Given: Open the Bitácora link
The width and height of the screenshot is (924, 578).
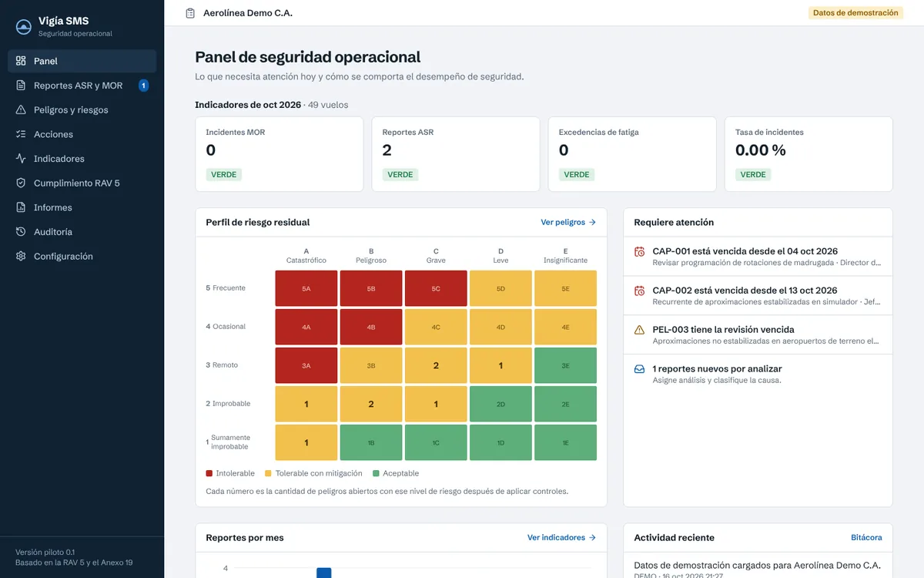Looking at the screenshot, I should click(866, 538).
